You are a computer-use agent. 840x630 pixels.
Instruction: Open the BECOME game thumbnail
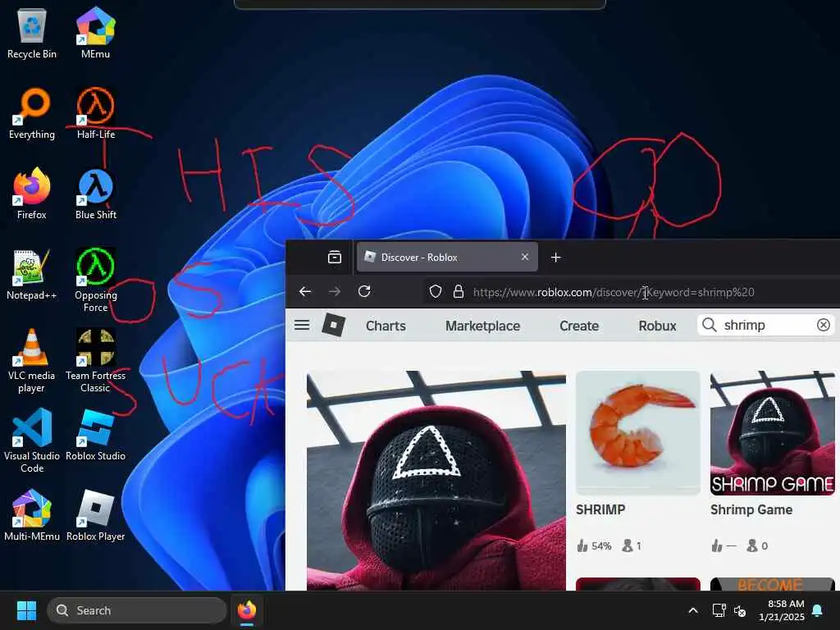(x=773, y=584)
